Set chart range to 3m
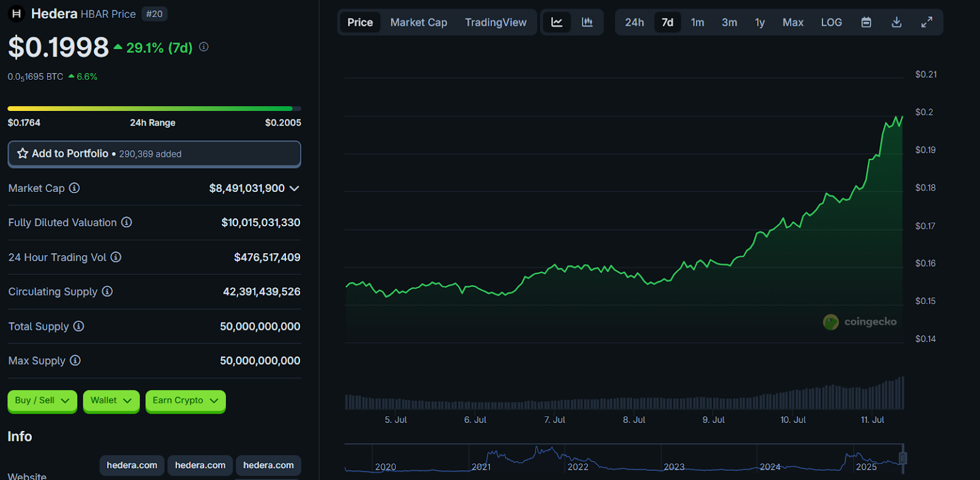This screenshot has height=480, width=980. point(729,22)
